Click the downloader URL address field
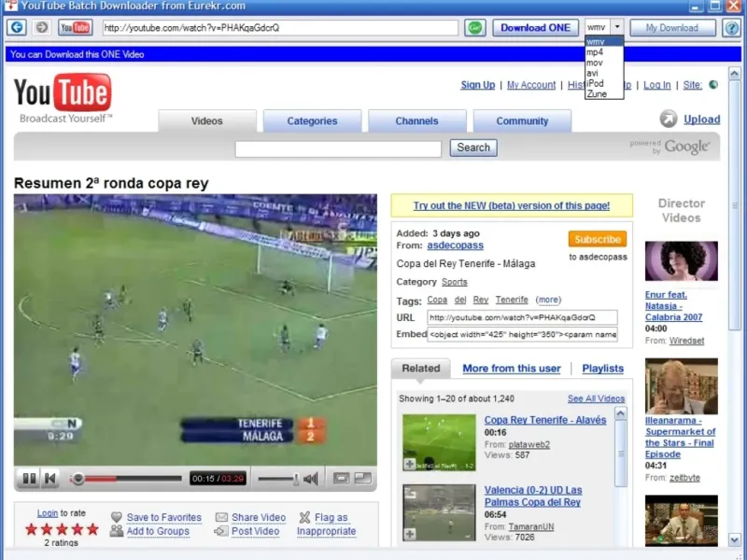The height and width of the screenshot is (560, 747). coord(280,28)
